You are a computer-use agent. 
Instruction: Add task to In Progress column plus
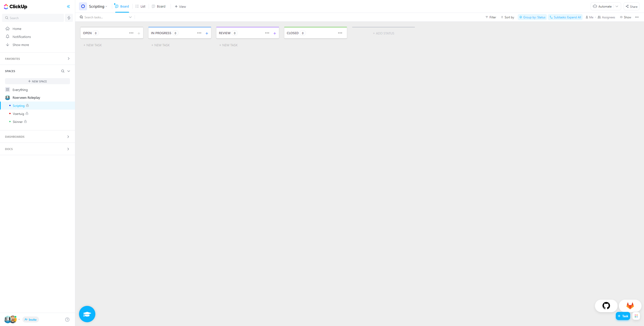tap(207, 33)
